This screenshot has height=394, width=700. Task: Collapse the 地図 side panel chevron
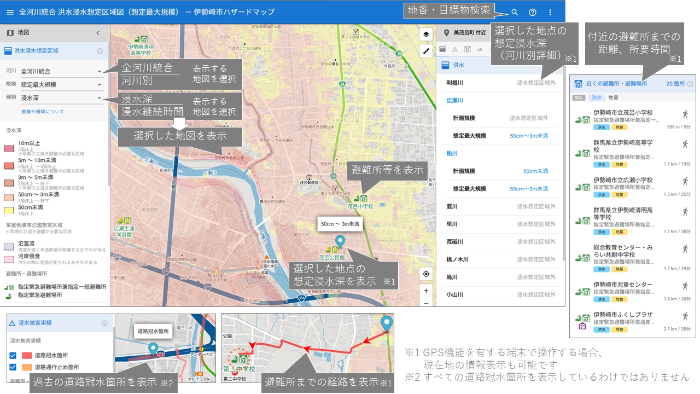[x=98, y=33]
